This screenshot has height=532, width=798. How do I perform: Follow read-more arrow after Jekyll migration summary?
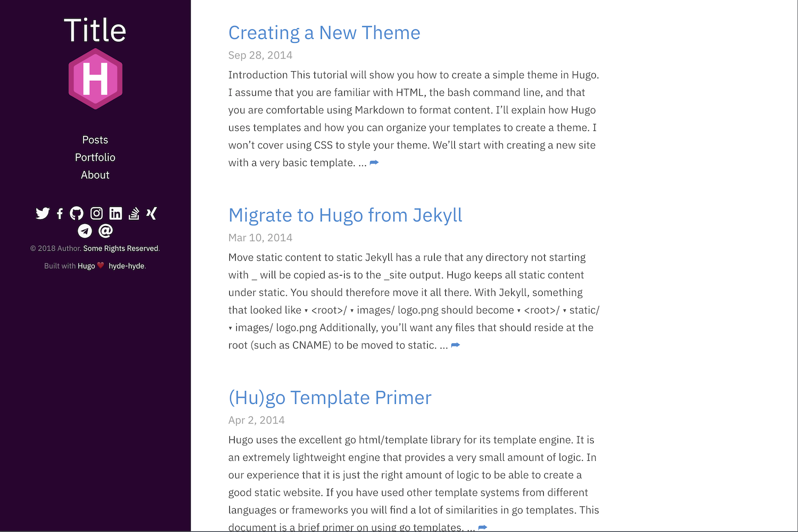455,345
